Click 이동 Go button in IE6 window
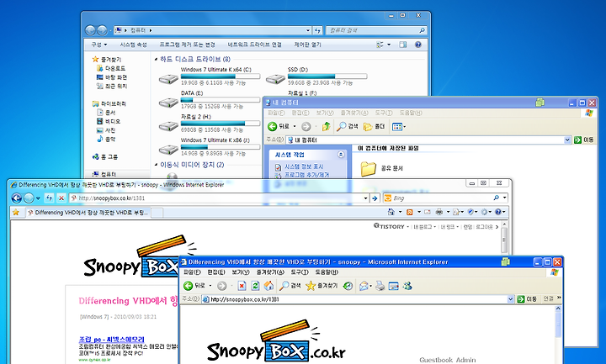Image resolution: width=606 pixels, height=364 pixels. click(x=527, y=299)
